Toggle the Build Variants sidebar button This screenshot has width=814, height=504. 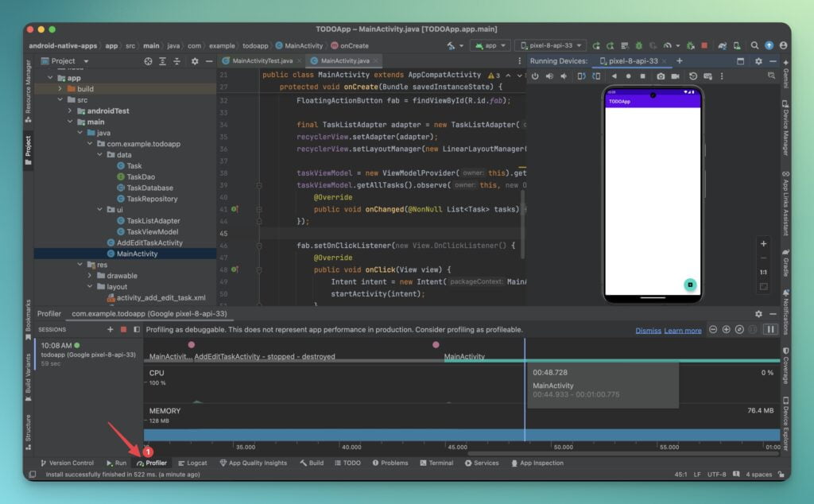[28, 378]
